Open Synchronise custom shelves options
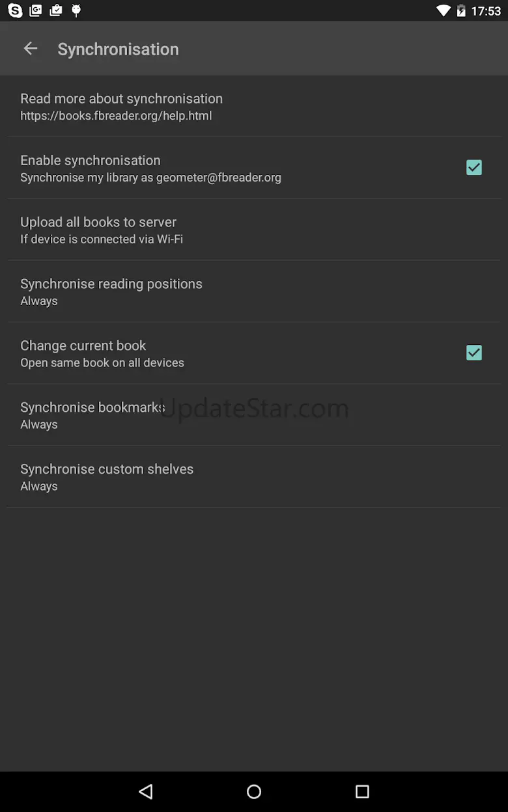The width and height of the screenshot is (508, 812). [x=107, y=477]
